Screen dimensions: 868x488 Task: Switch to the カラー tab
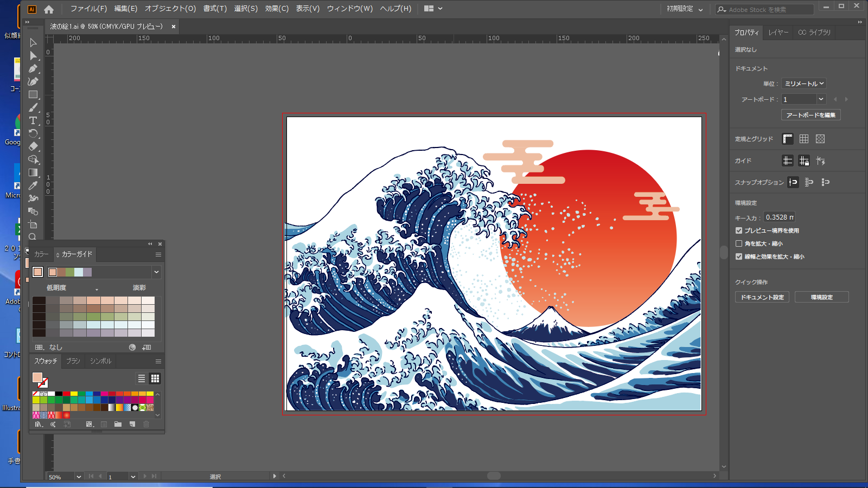[41, 254]
